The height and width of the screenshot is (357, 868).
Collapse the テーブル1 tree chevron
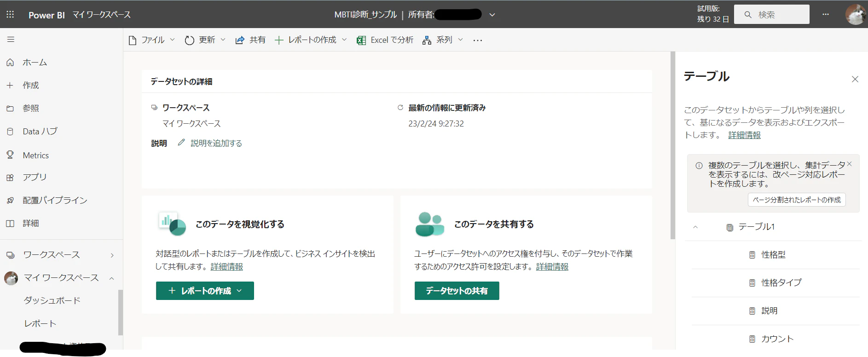pos(695,227)
